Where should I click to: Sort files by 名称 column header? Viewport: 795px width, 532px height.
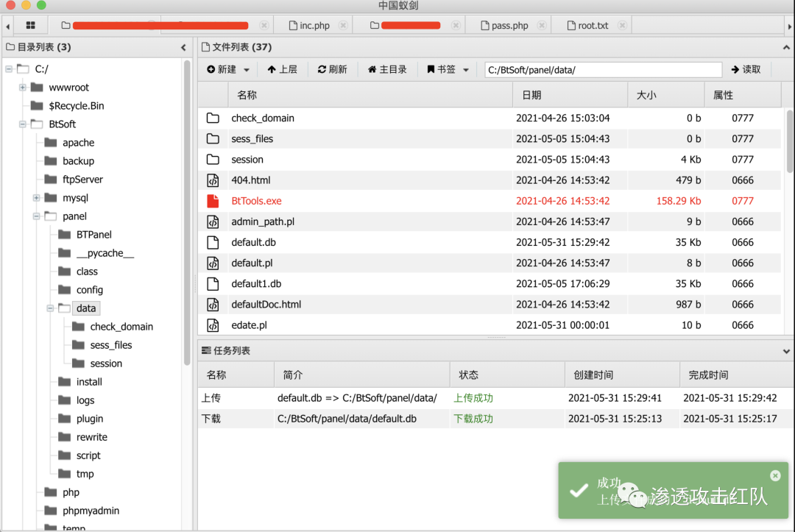click(x=370, y=95)
